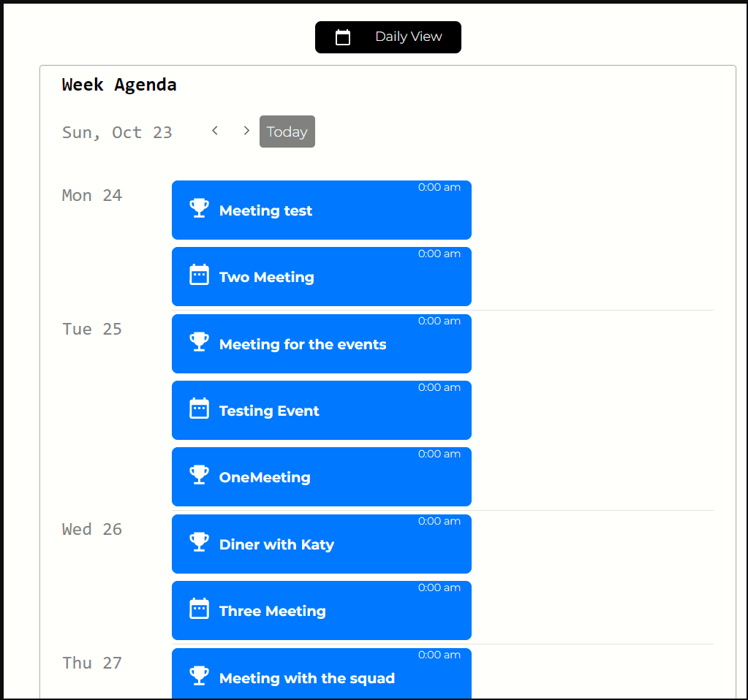Click calendar icon on Two Meeting event
Image resolution: width=748 pixels, height=700 pixels.
(x=199, y=275)
